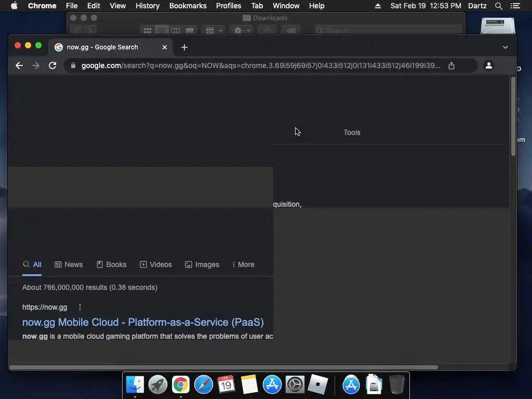Open the Edit menu

pos(94,6)
